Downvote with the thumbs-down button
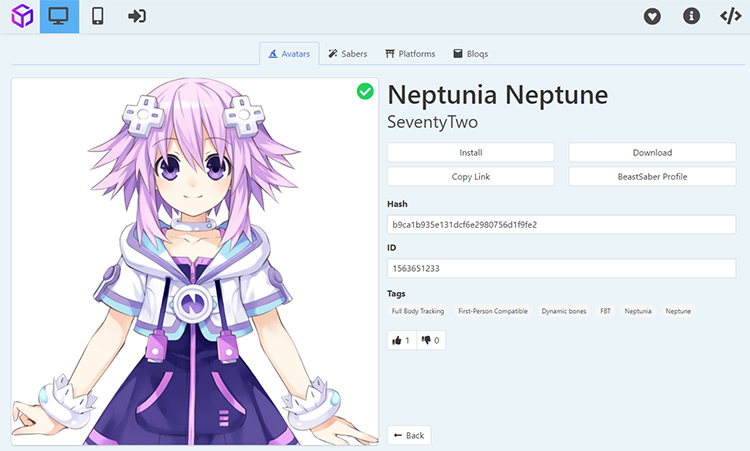The height and width of the screenshot is (451, 750). tap(431, 341)
